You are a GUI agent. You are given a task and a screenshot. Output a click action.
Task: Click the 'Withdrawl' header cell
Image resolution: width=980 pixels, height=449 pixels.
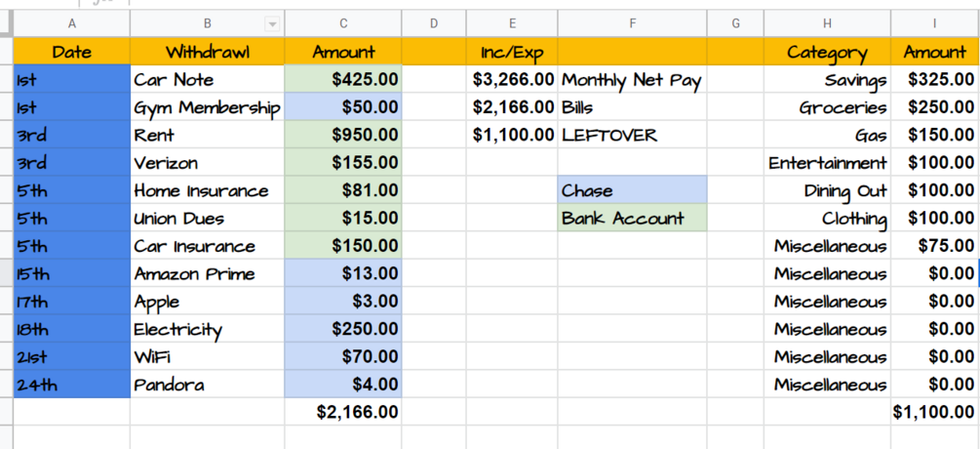208,52
